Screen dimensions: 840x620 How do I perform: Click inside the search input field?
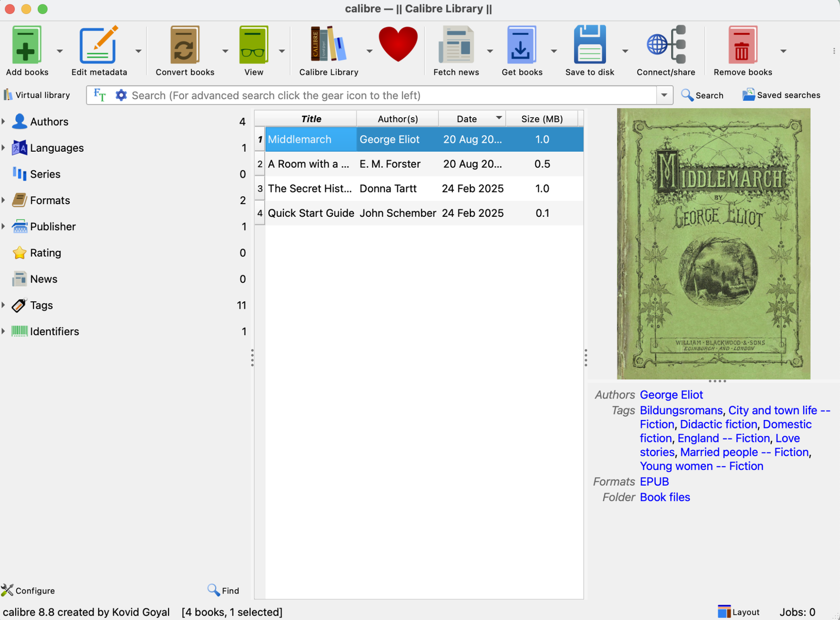pyautogui.click(x=367, y=95)
